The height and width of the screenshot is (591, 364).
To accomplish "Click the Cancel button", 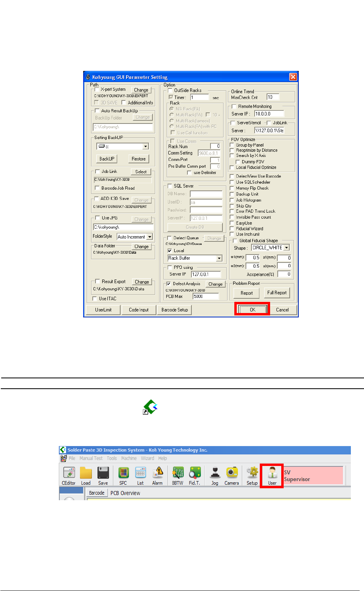I will point(282,309).
